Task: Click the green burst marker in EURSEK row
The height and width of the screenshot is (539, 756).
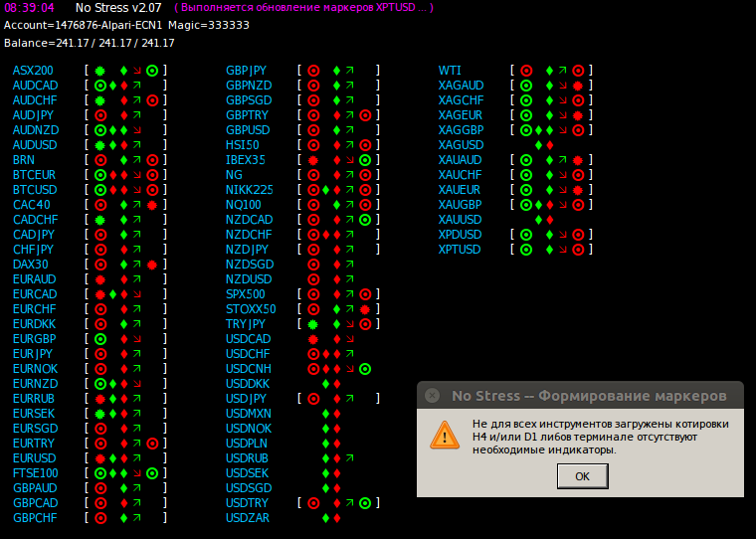Action: coord(100,414)
